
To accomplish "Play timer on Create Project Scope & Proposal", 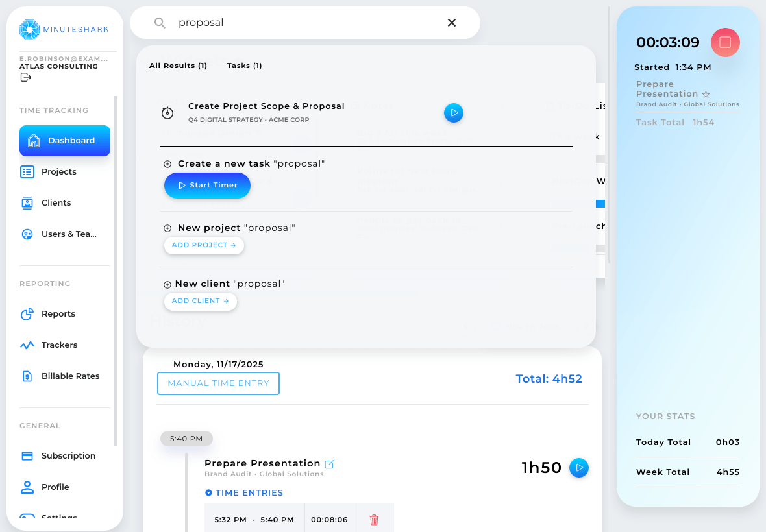I will point(453,113).
